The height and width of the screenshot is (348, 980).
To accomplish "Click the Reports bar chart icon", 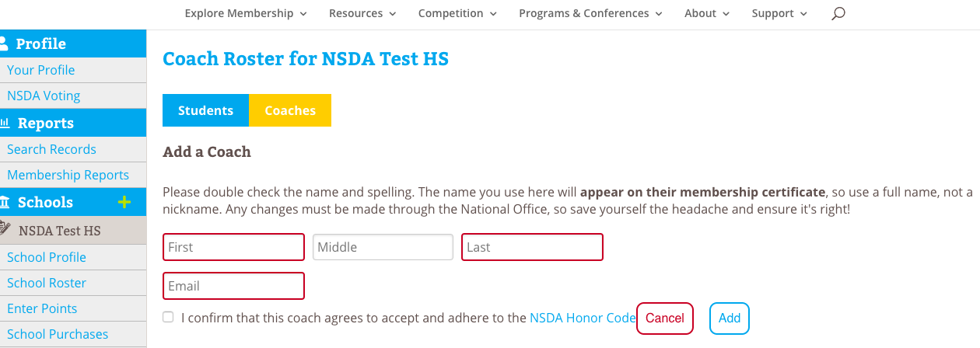I will point(5,123).
